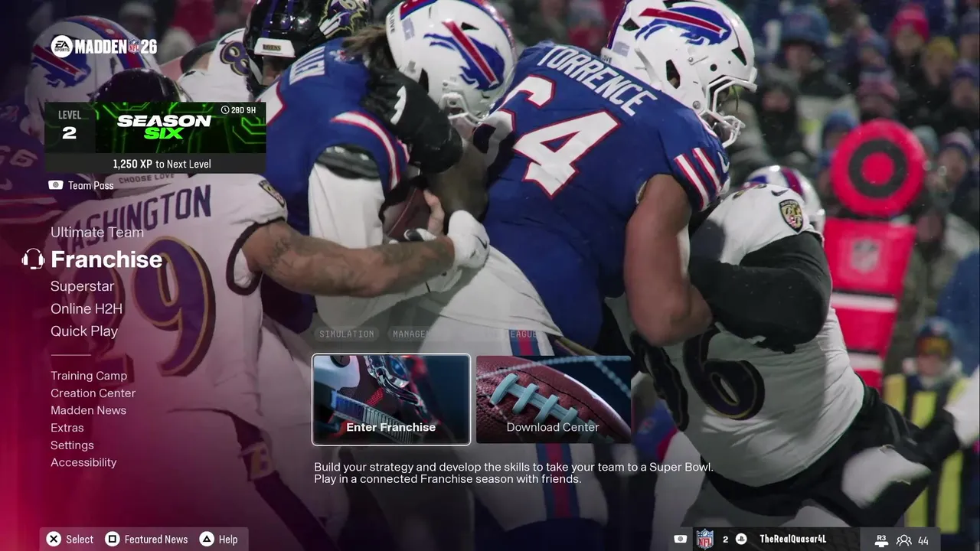Click the R3 stick icon in bottom bar
980x551 pixels.
click(881, 540)
